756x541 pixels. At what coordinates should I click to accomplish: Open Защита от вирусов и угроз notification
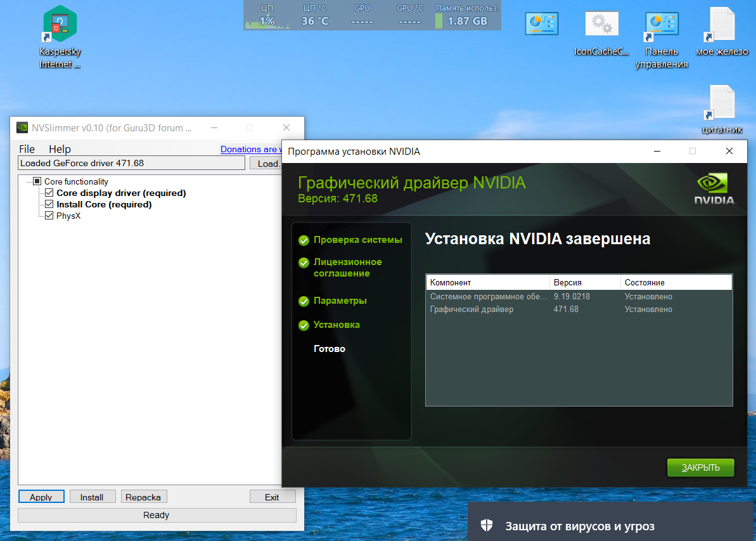coord(610,521)
